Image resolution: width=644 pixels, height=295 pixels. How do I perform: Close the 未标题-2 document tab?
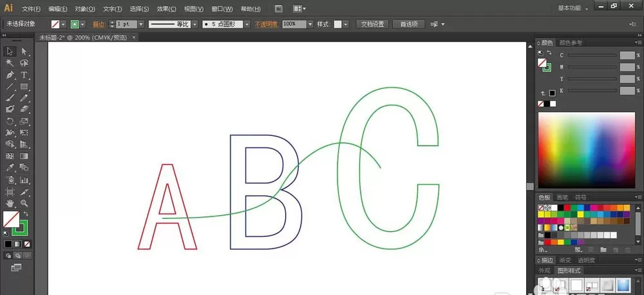click(x=133, y=37)
